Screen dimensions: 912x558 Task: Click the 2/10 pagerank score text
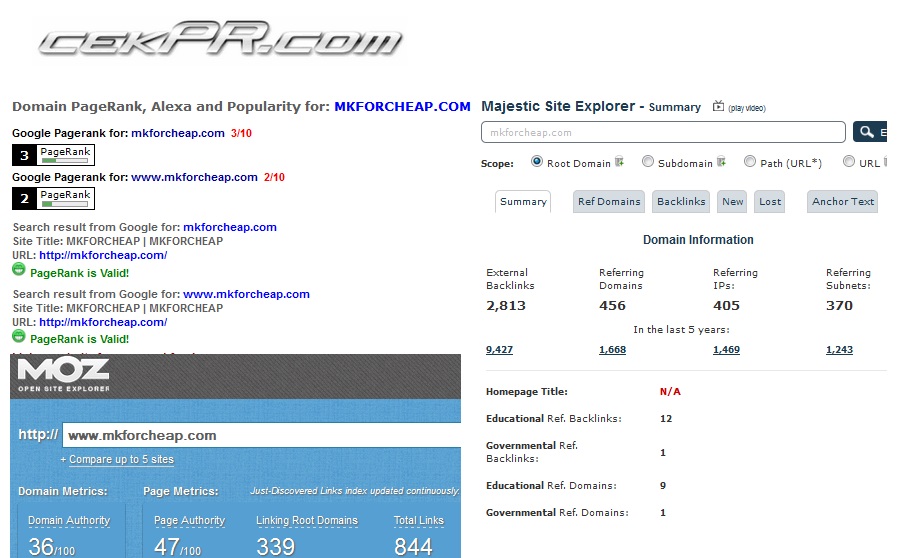click(275, 177)
